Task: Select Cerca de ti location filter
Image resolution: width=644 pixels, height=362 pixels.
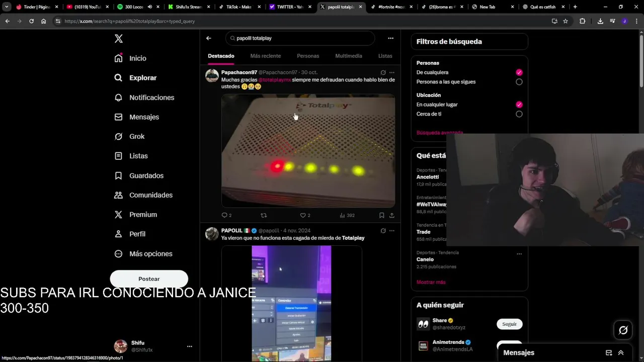Action: (519, 114)
